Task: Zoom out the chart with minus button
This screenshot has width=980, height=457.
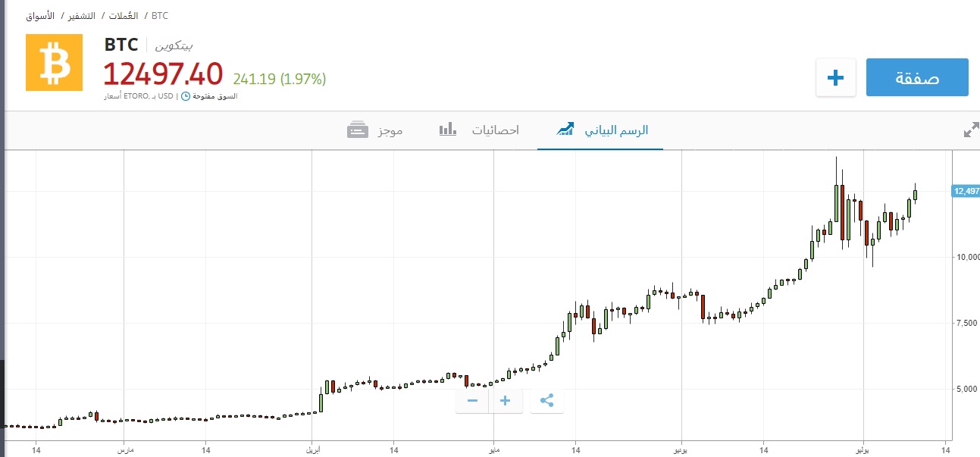Action: pyautogui.click(x=472, y=401)
